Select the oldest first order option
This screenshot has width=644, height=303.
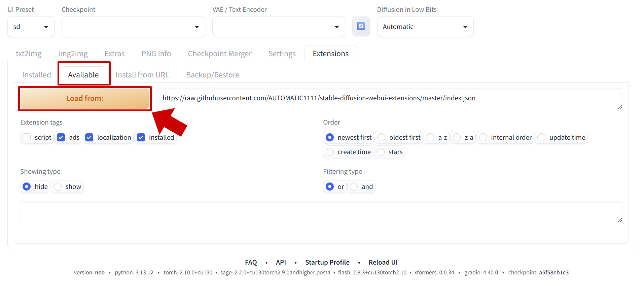[x=381, y=137]
